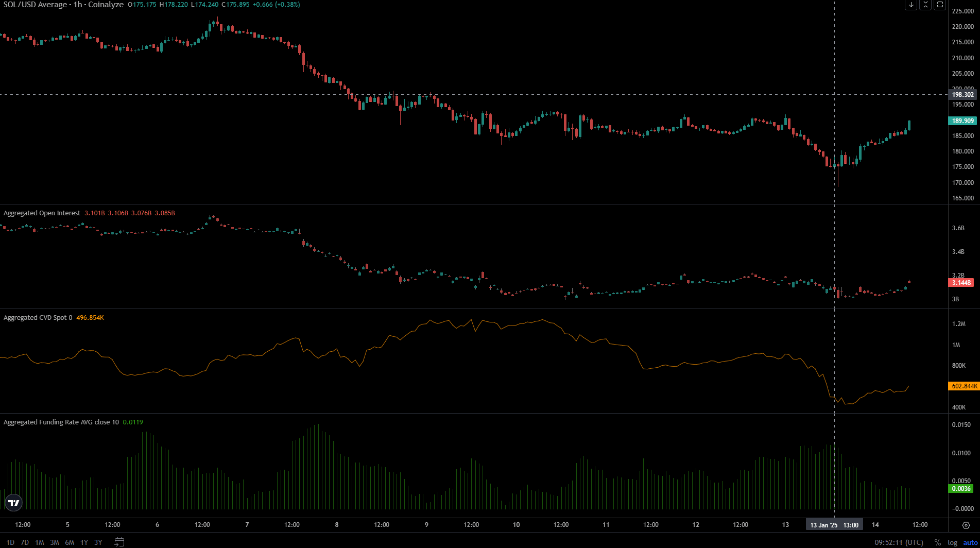Open chart settings hexagon gear icon
Screen dimensions: 980x548
pos(966,525)
